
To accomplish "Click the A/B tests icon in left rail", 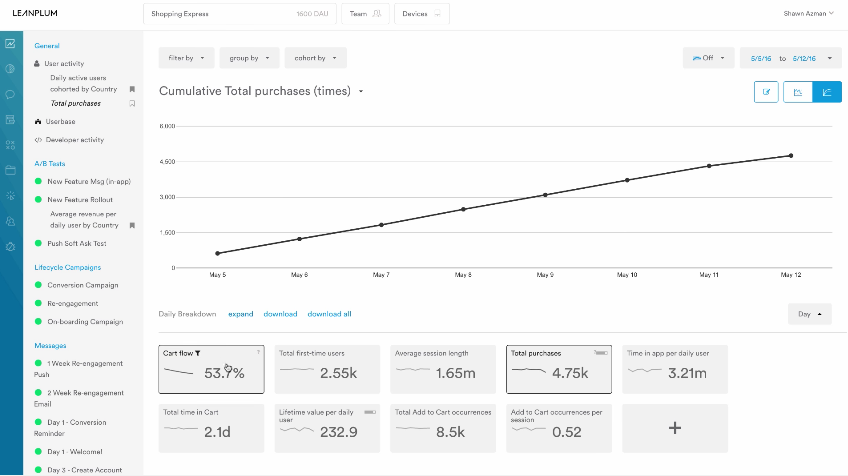I will click(x=10, y=145).
